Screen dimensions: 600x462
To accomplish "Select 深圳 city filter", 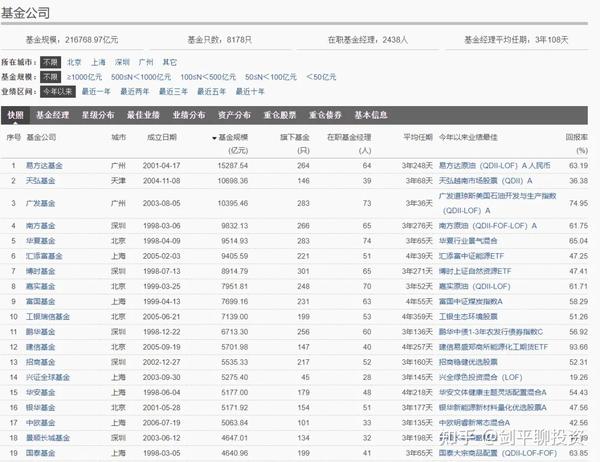I will (x=122, y=62).
